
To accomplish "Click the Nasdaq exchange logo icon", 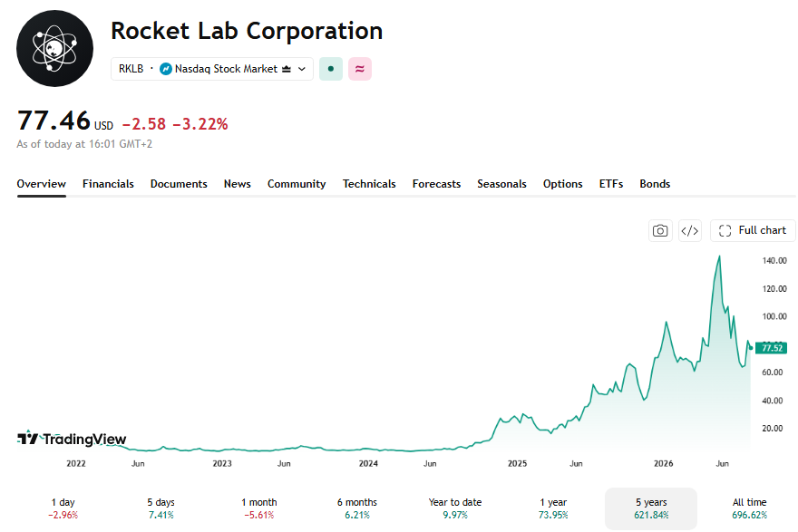I will tap(165, 69).
